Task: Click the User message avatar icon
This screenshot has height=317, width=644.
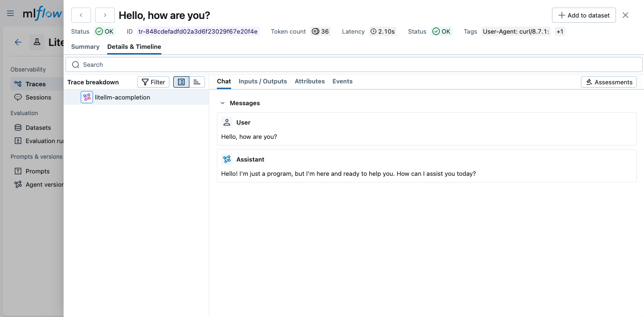Action: (x=227, y=122)
